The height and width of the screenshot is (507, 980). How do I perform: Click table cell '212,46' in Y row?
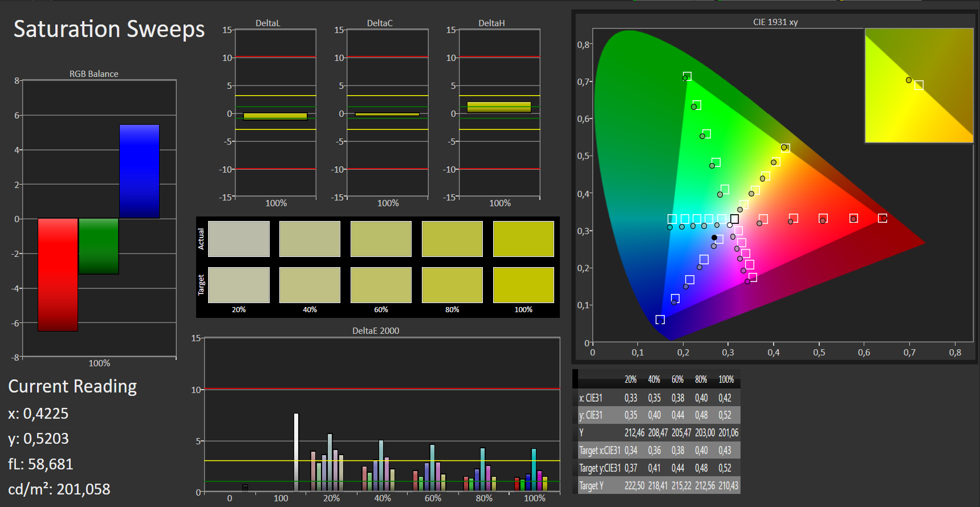pyautogui.click(x=635, y=433)
